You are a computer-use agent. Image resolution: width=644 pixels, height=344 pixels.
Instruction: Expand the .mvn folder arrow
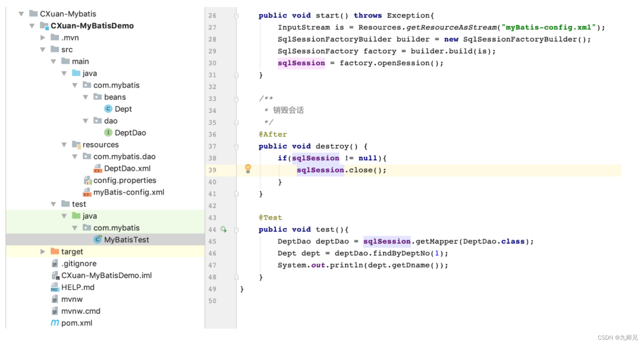click(x=43, y=38)
